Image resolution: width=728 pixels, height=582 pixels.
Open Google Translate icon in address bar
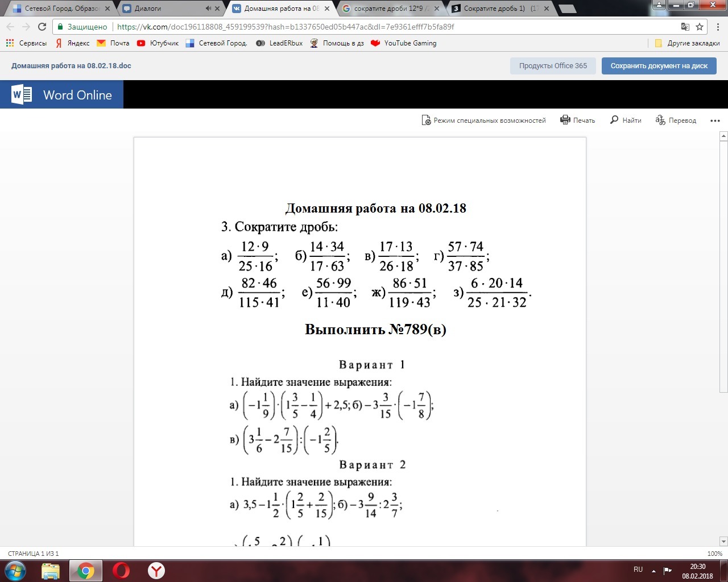coord(684,26)
